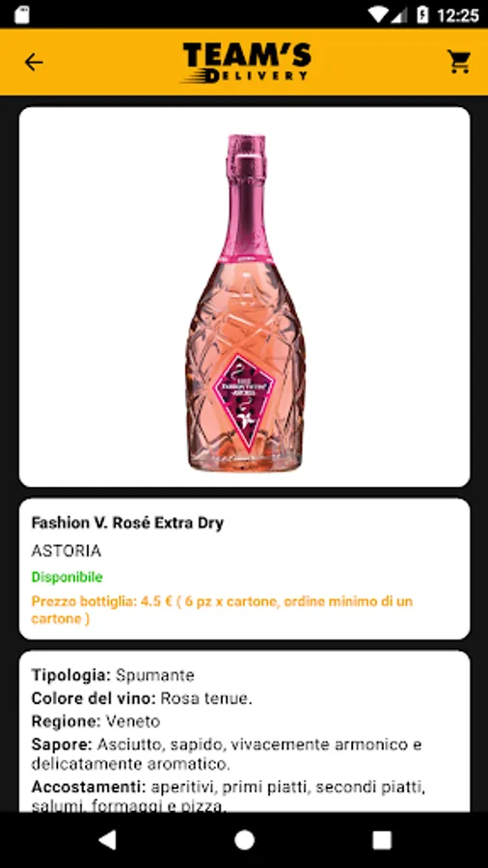The width and height of the screenshot is (488, 868).
Task: Tap the Regione: Veneto line
Action: click(x=95, y=721)
